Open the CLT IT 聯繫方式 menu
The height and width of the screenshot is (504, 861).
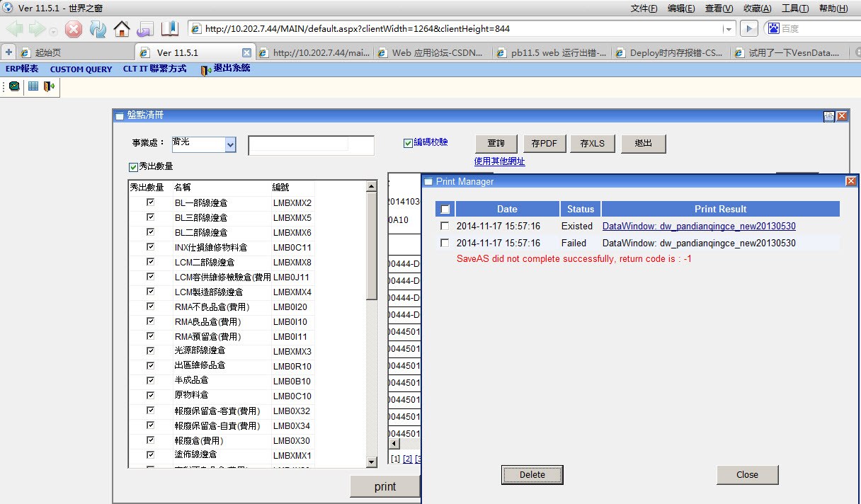click(x=154, y=69)
